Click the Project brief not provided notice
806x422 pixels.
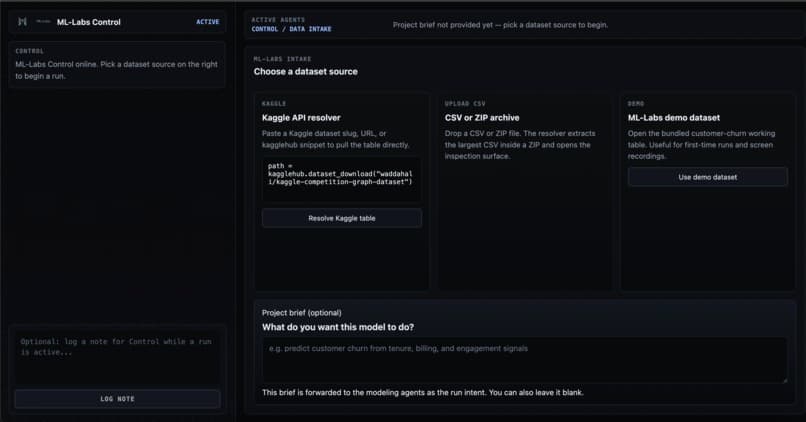click(x=500, y=25)
